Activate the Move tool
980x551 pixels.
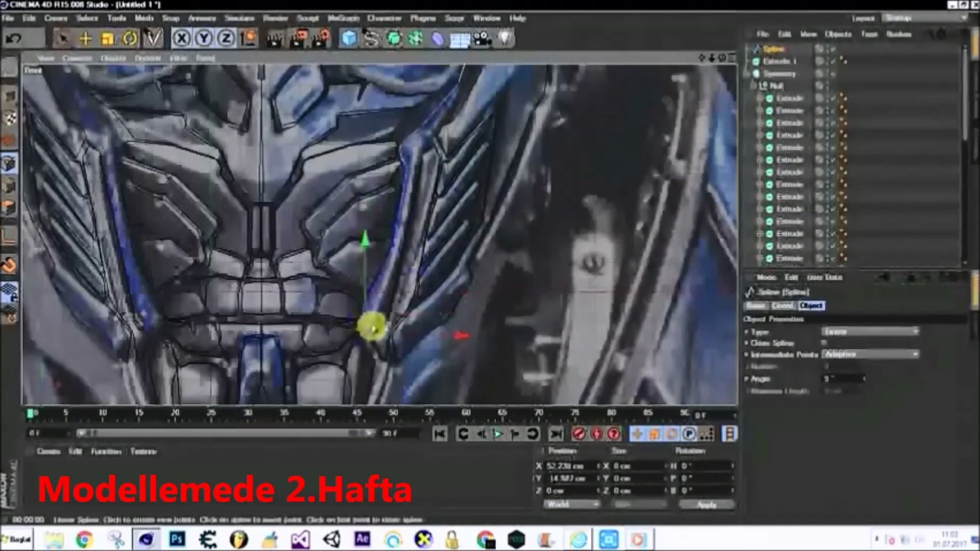[85, 38]
